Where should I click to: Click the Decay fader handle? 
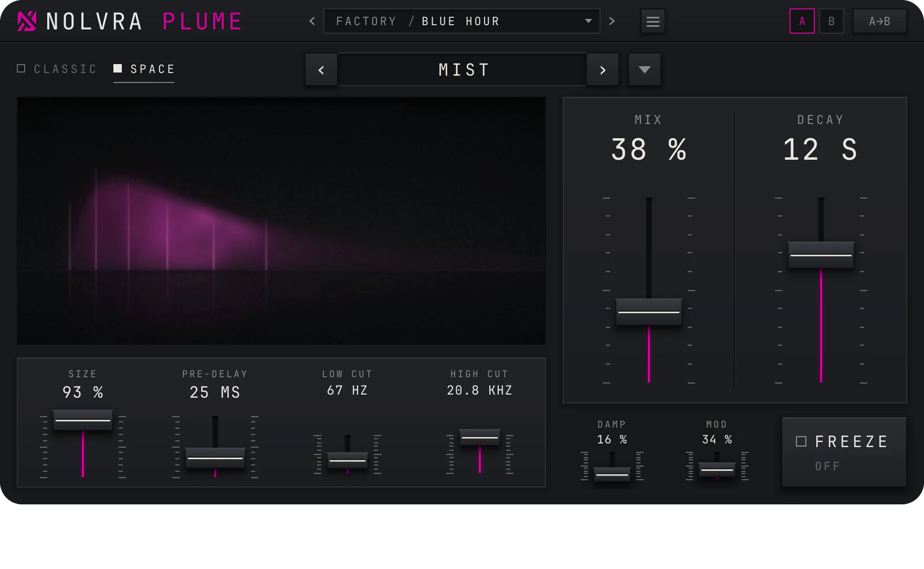821,255
